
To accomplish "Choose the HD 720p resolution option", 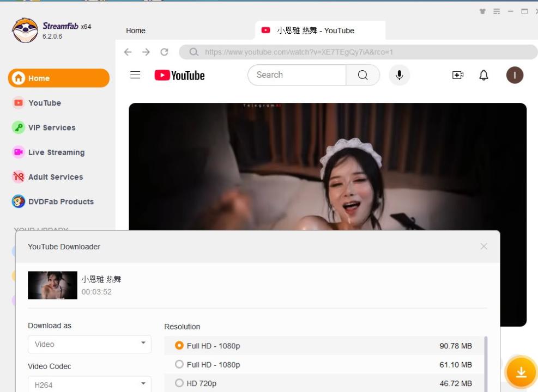I will coord(179,383).
